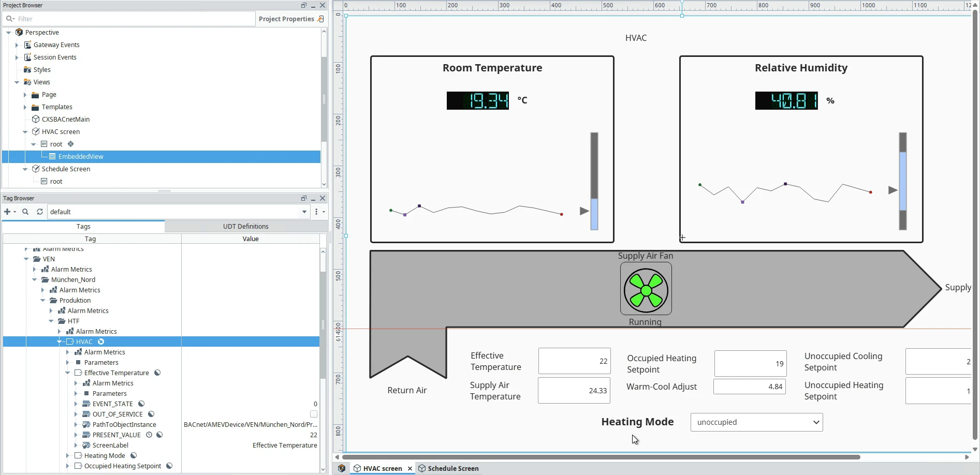Click the Value column header
Image resolution: width=980 pixels, height=475 pixels.
[x=251, y=239]
